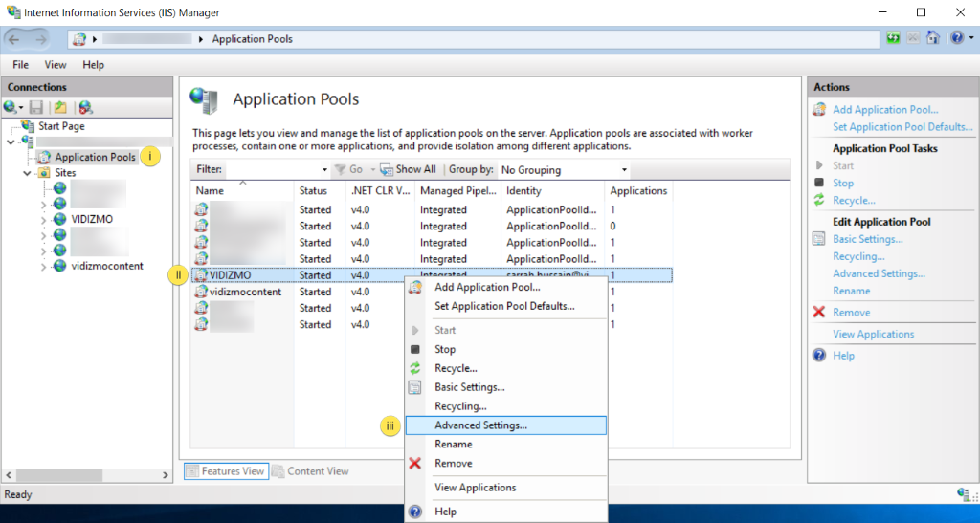Click the Home icon in the top-right toolbar
Viewport: 980px width, 523px height.
coord(933,38)
